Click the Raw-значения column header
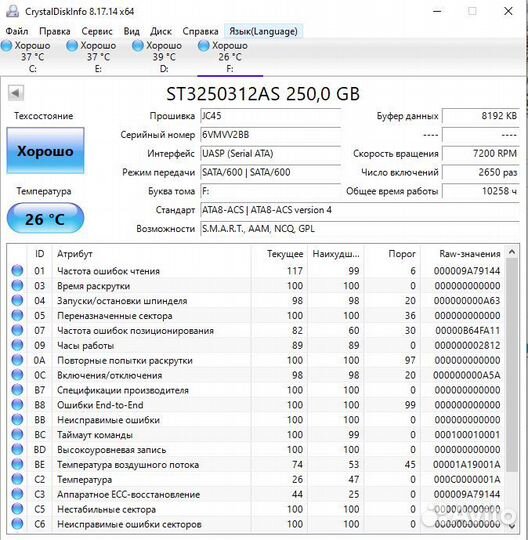The width and height of the screenshot is (528, 540). pyautogui.click(x=463, y=254)
